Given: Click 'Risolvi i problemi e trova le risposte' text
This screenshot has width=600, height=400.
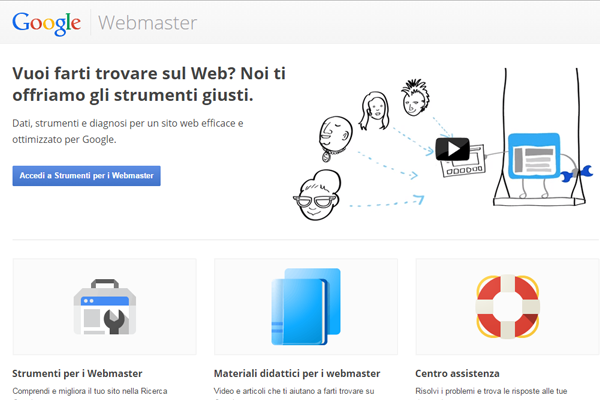Looking at the screenshot, I should pyautogui.click(x=491, y=391).
